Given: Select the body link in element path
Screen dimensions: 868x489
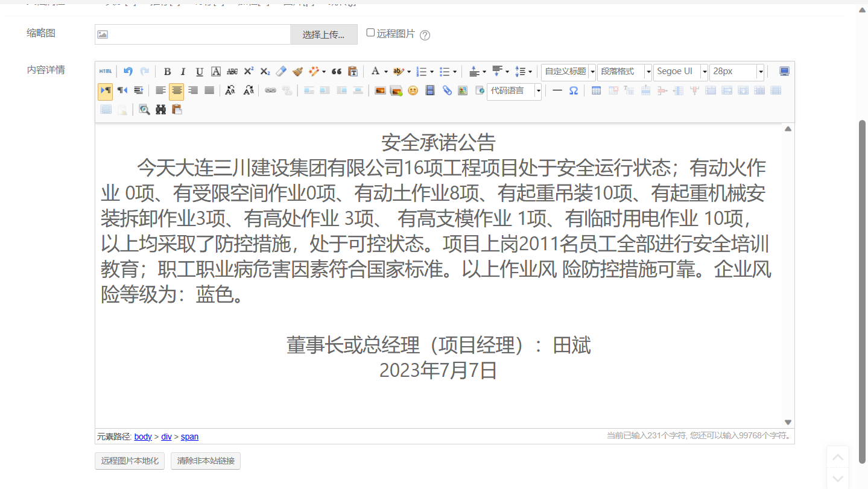Looking at the screenshot, I should pos(143,437).
